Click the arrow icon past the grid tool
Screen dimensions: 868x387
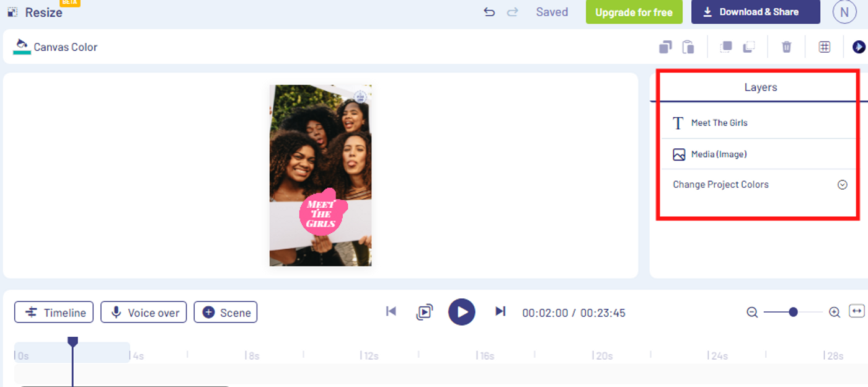click(859, 47)
